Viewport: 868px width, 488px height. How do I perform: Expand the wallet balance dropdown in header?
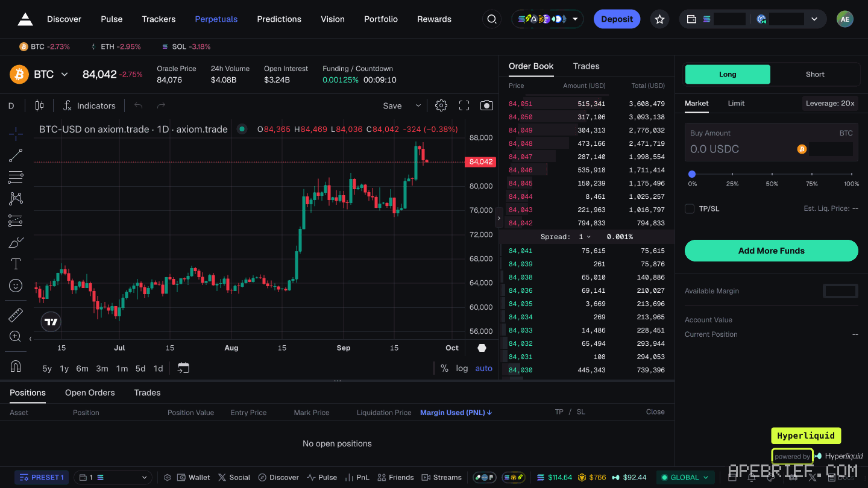[x=814, y=19]
